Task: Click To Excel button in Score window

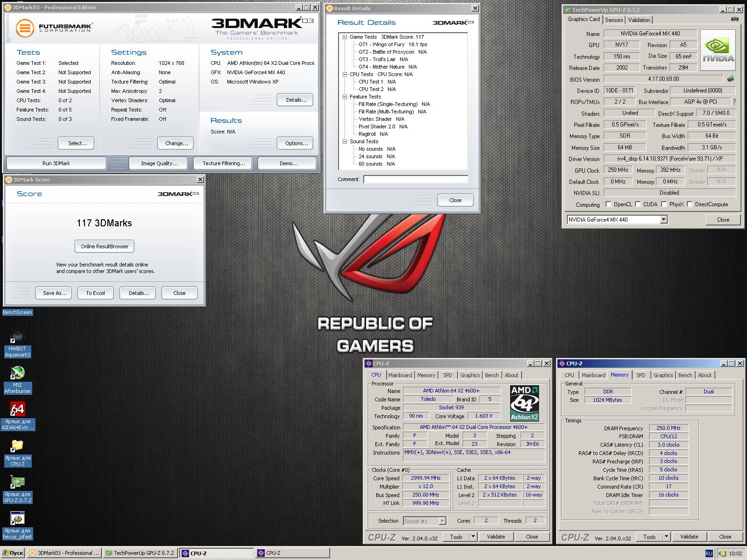Action: coord(95,293)
